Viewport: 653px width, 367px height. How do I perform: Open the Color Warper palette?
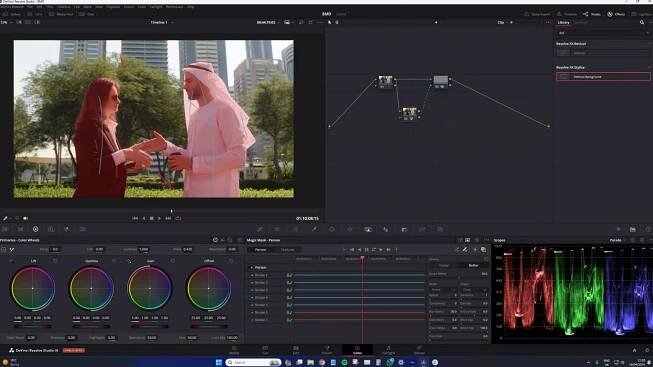[277, 229]
